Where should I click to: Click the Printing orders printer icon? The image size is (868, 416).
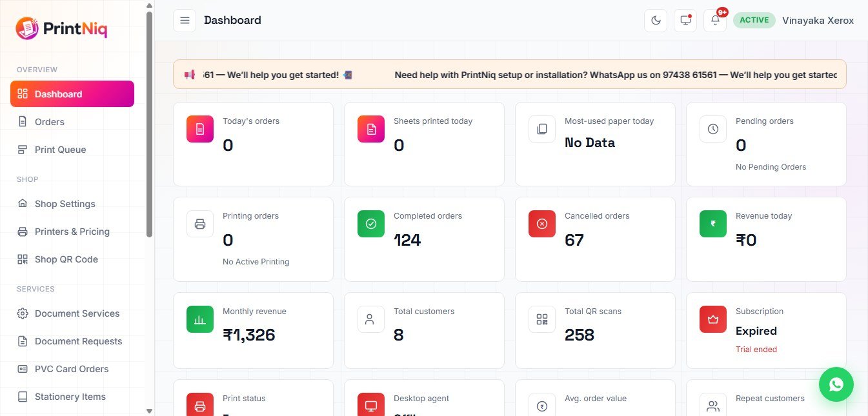point(200,224)
